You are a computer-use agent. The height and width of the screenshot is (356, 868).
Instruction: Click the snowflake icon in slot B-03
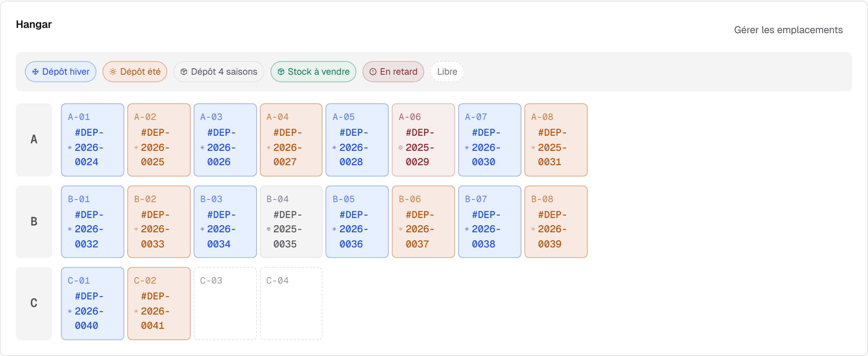pos(202,229)
